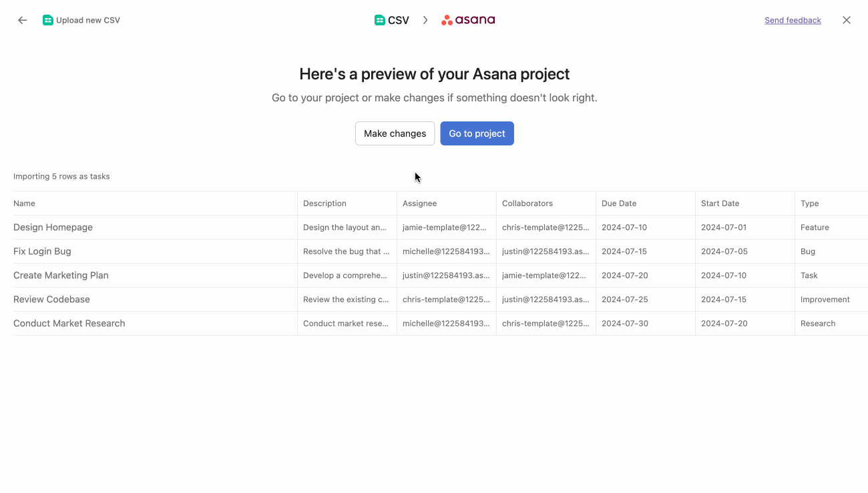The width and height of the screenshot is (868, 493).
Task: Click the Name column header
Action: point(25,203)
